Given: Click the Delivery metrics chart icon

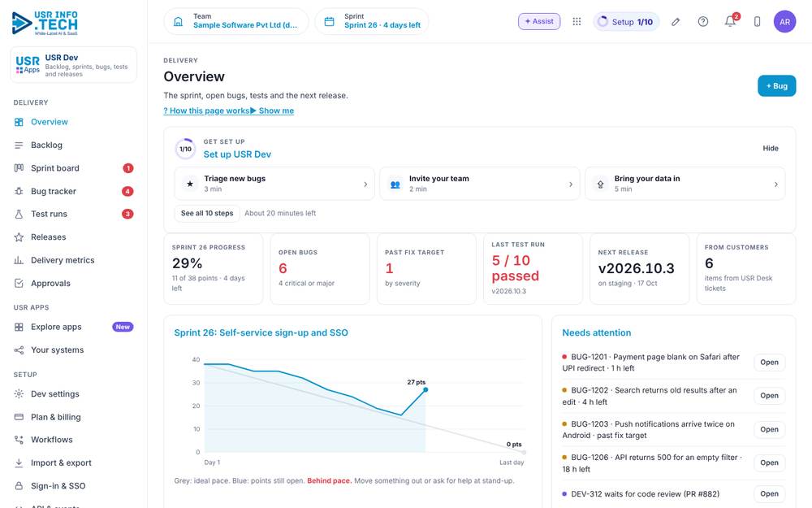Looking at the screenshot, I should point(19,260).
